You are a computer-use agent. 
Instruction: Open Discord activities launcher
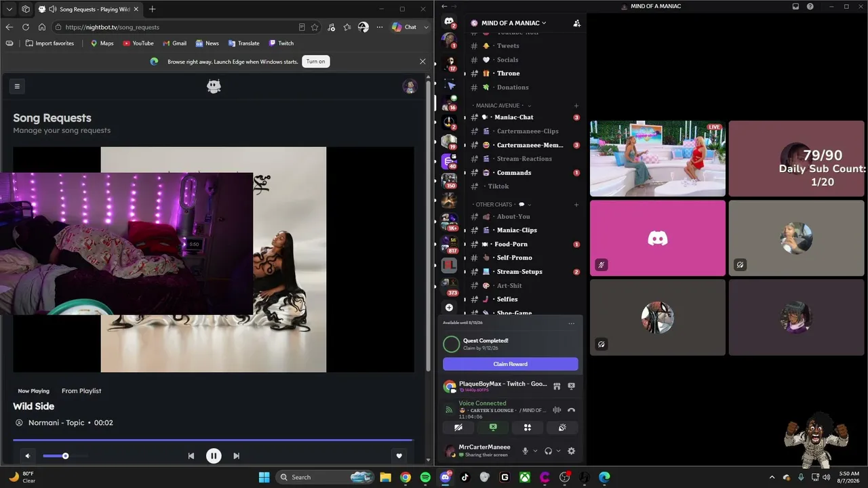coord(527,428)
